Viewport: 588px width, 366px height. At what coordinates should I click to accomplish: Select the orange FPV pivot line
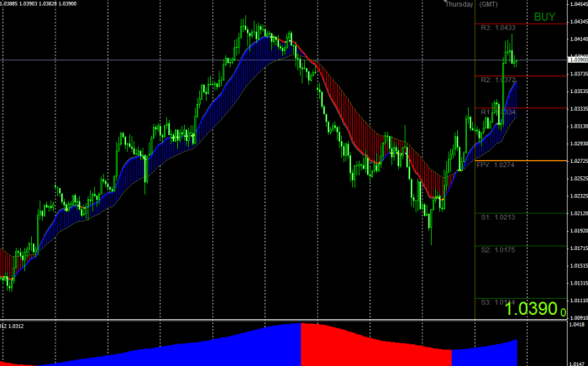coord(521,160)
